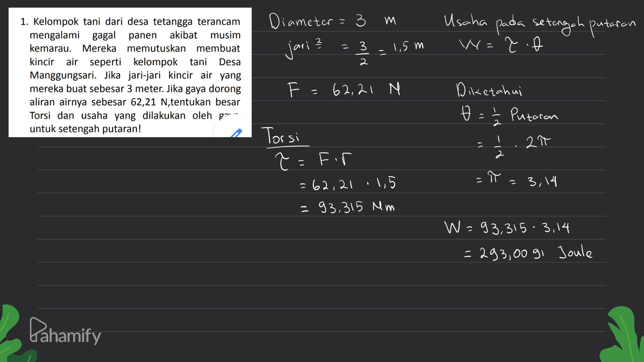The image size is (644, 362).
Task: Click "untuk setengah putaran!" in the question
Action: tap(85, 129)
